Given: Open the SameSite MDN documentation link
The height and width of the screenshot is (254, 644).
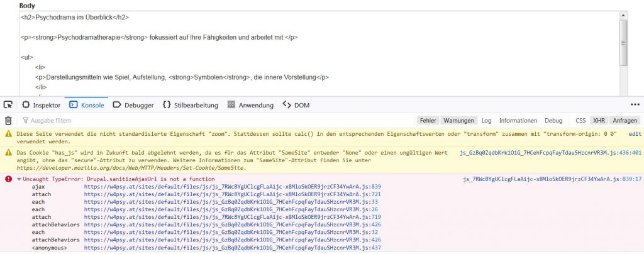Looking at the screenshot, I should click(x=130, y=168).
